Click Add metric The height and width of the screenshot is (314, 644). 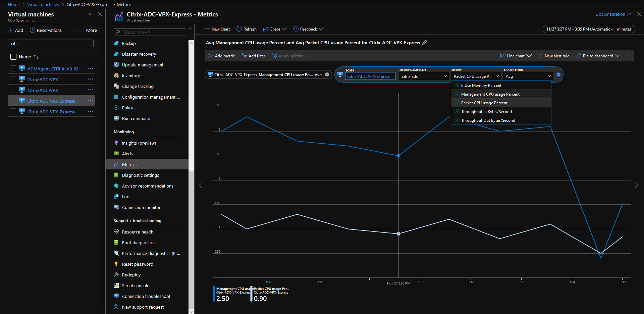221,56
